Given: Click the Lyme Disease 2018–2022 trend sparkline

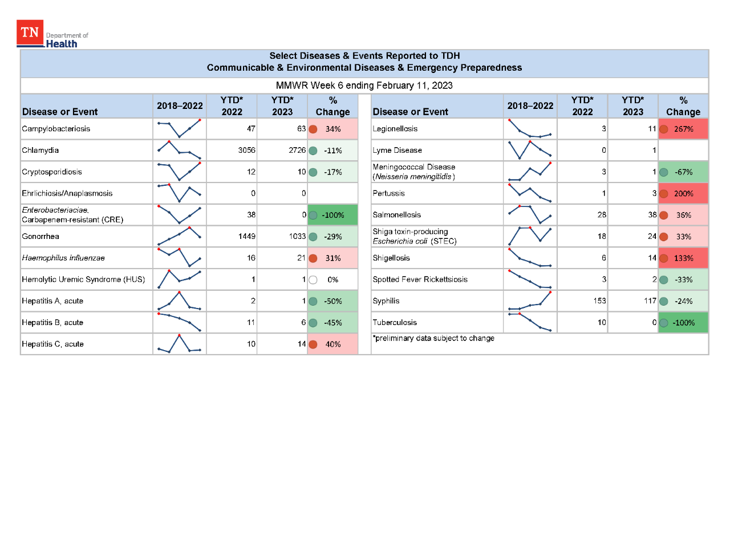Looking at the screenshot, I should tap(530, 149).
